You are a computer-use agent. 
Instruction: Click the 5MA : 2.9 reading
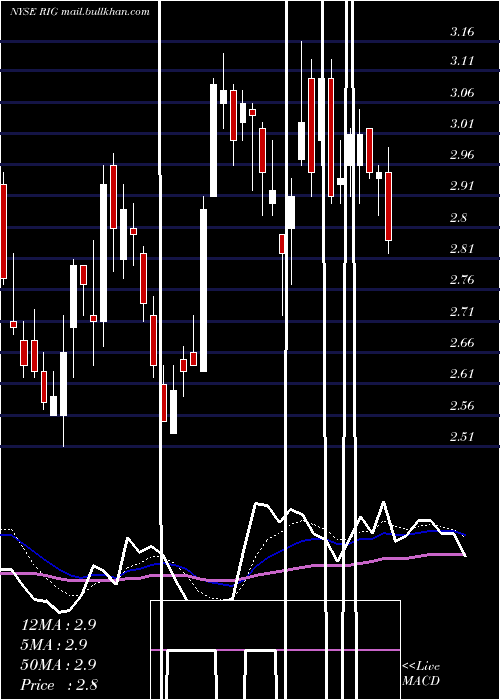click(54, 645)
